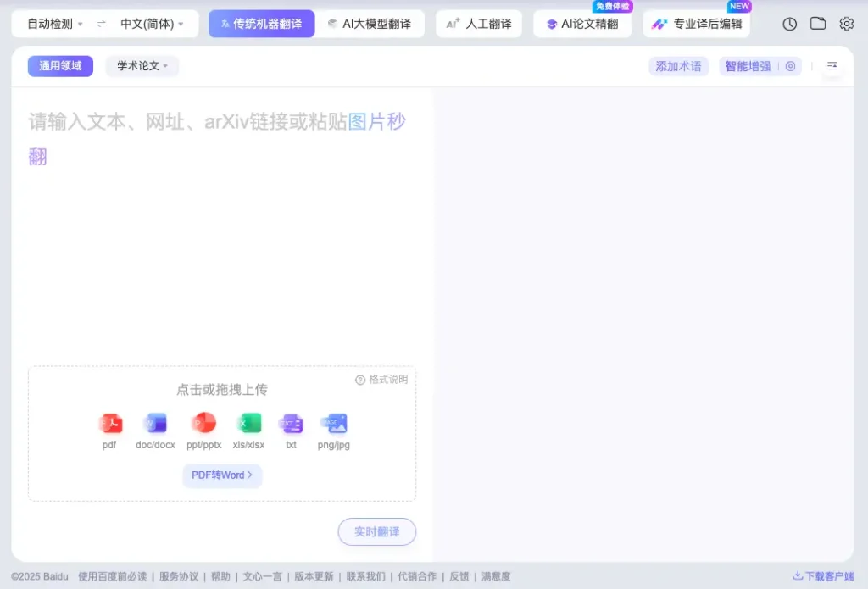The image size is (868, 589).
Task: Open the panel menu lines icon
Action: [832, 66]
